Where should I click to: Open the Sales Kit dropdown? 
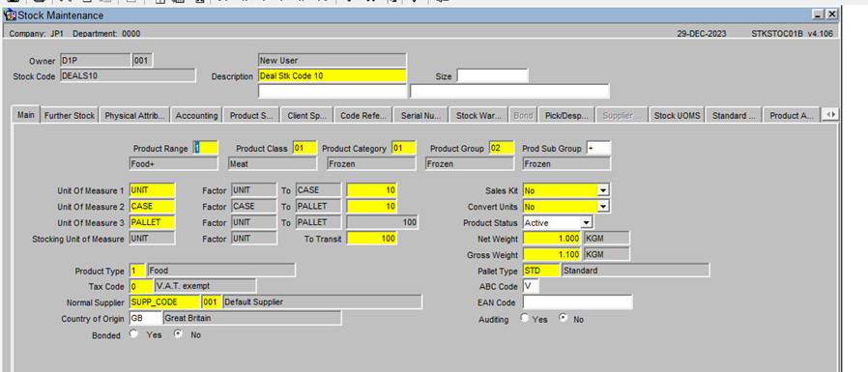tap(603, 190)
